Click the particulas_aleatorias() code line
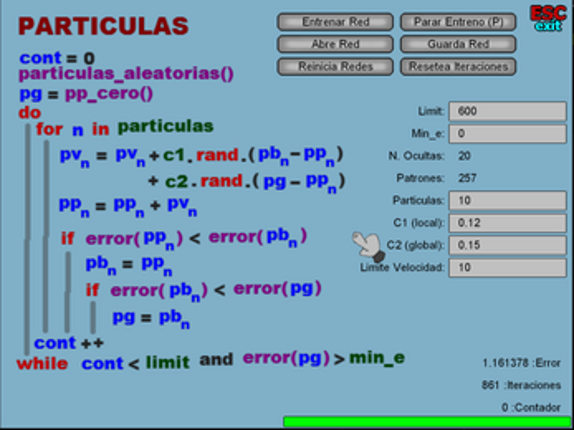Screen dimensions: 574x430 (126, 74)
